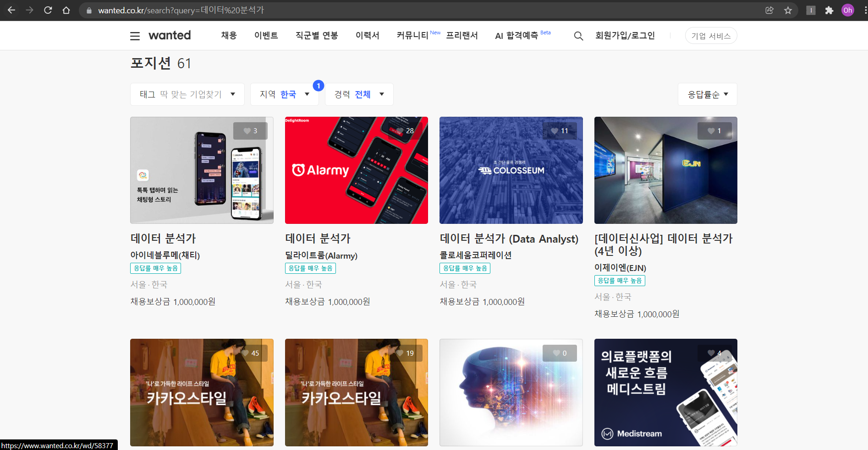Go back in browser history
The image size is (868, 450).
[x=11, y=10]
